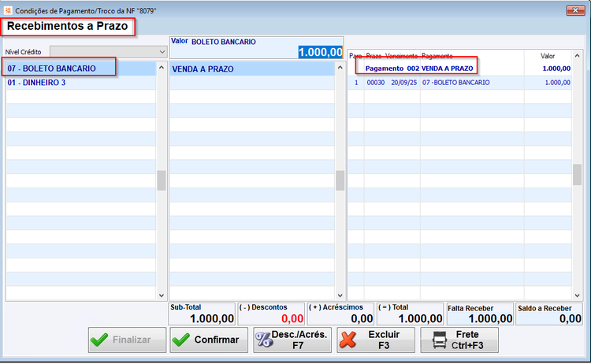Select installment row 1 dated 20/09/25
The height and width of the screenshot is (364, 591).
click(x=459, y=83)
